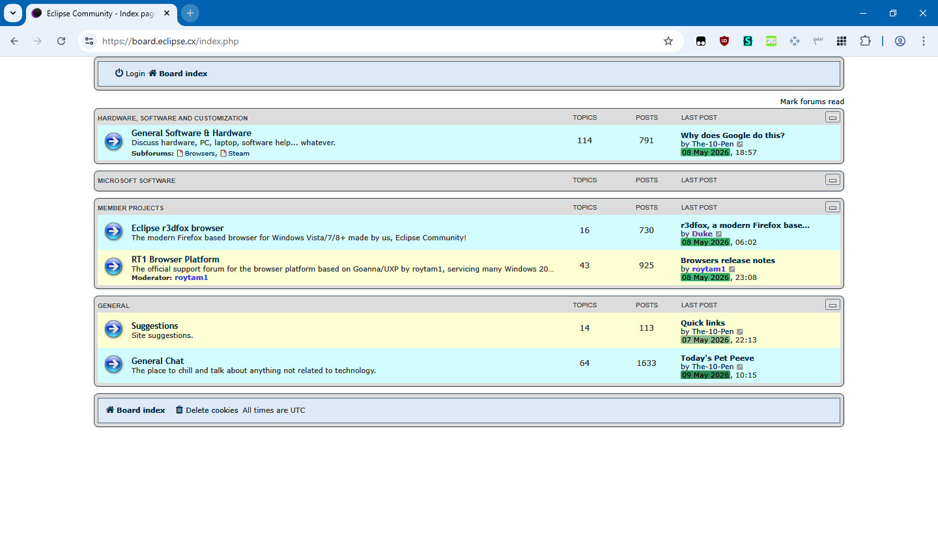Click the Eclipse r3dfox browser forum icon
The height and width of the screenshot is (560, 938).
coord(113,231)
